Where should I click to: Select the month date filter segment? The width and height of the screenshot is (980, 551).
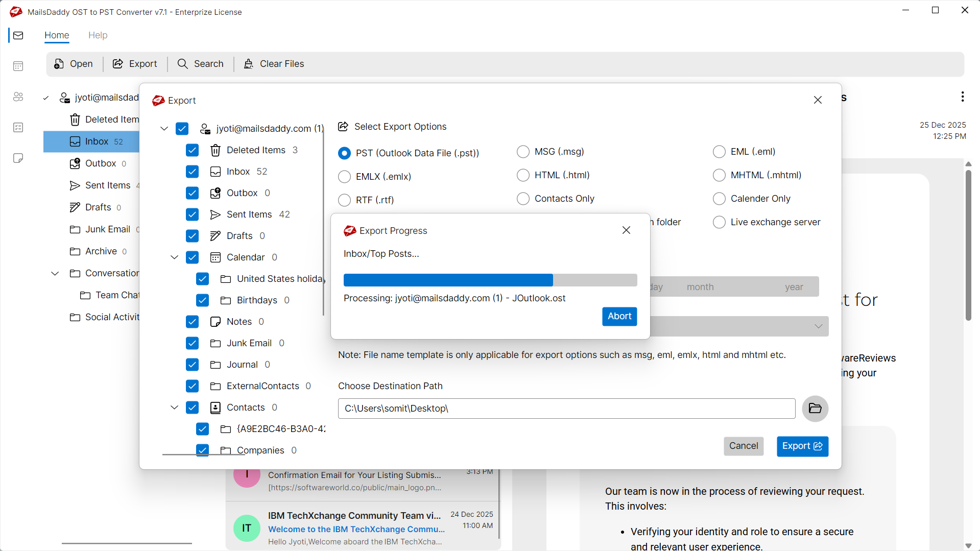click(700, 287)
